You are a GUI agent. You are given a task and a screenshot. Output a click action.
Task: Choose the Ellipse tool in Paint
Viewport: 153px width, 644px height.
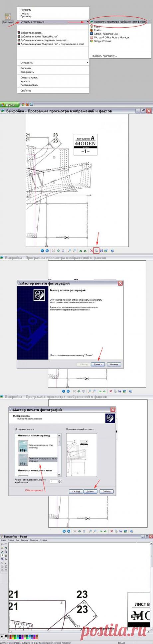[x=2, y=570]
